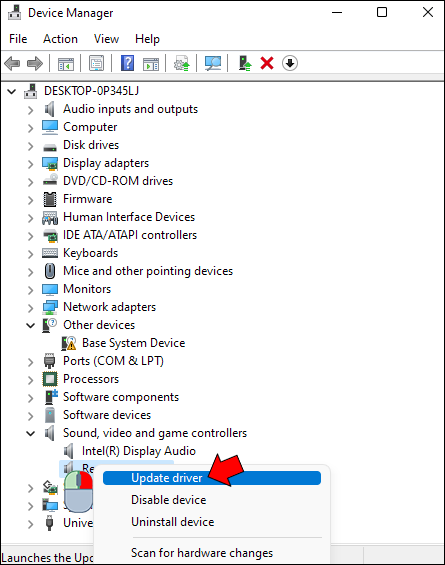The height and width of the screenshot is (565, 445).
Task: Open the View menu
Action: [x=106, y=39]
